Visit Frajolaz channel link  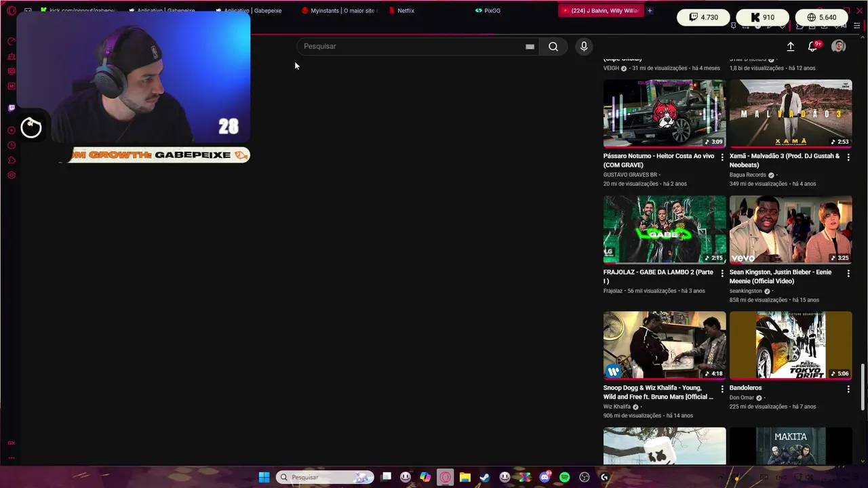tap(612, 291)
